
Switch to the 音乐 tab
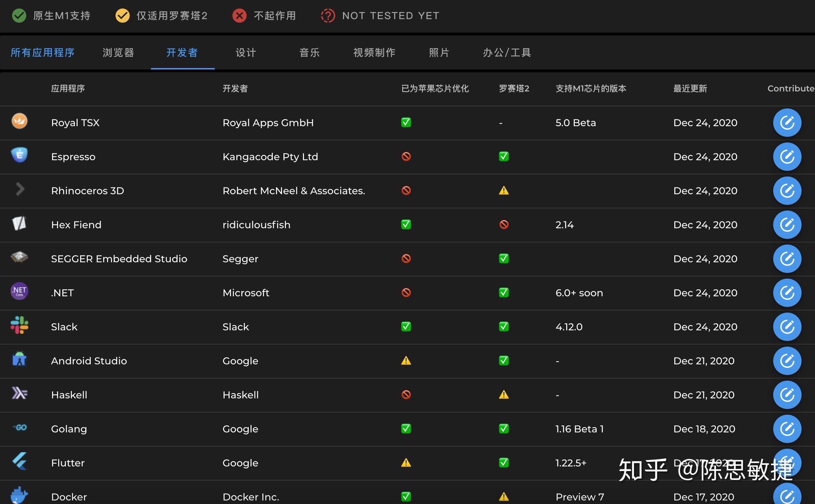(309, 52)
